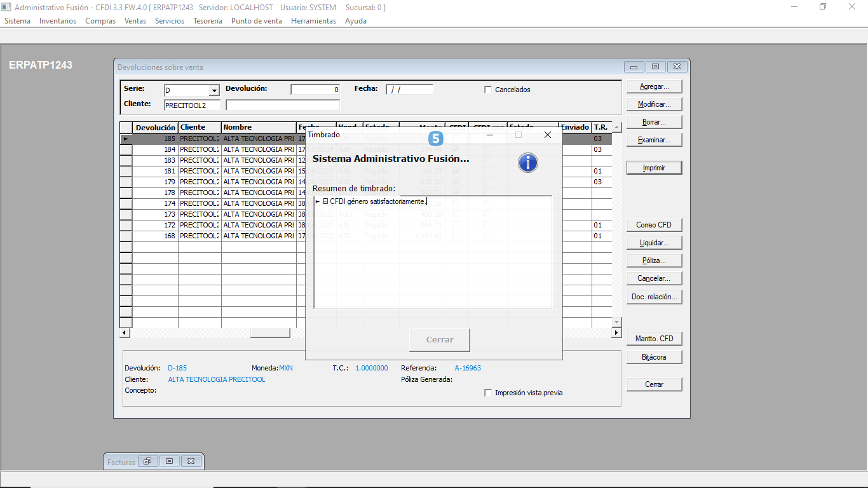Open the Serie dropdown

(214, 90)
